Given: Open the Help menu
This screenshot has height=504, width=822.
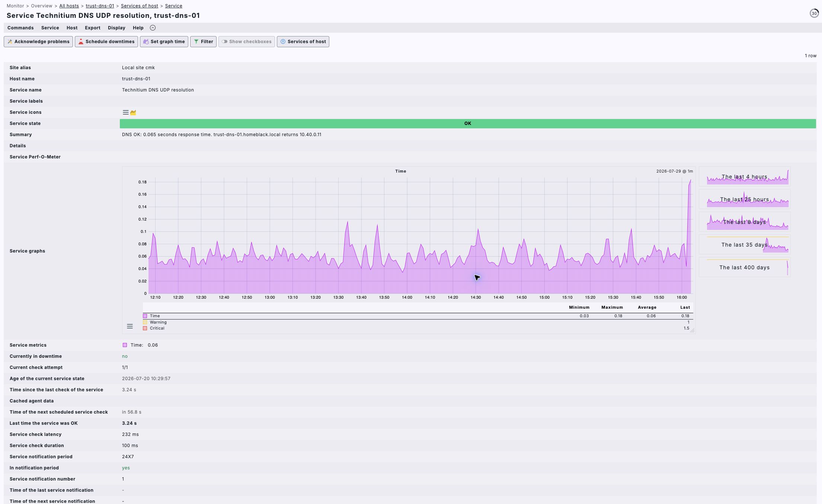Looking at the screenshot, I should (138, 28).
